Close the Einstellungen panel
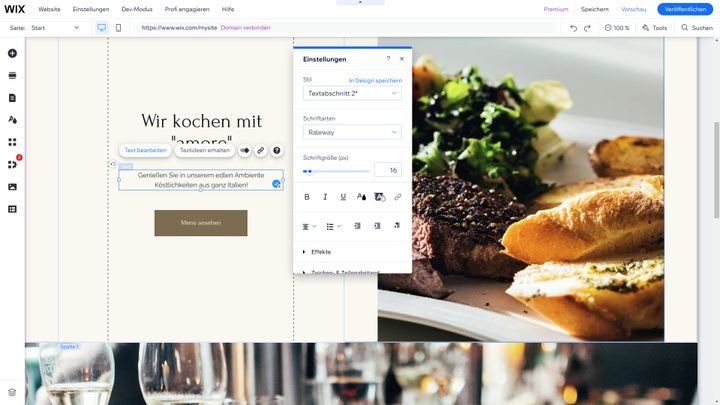720x405 pixels. [x=402, y=59]
